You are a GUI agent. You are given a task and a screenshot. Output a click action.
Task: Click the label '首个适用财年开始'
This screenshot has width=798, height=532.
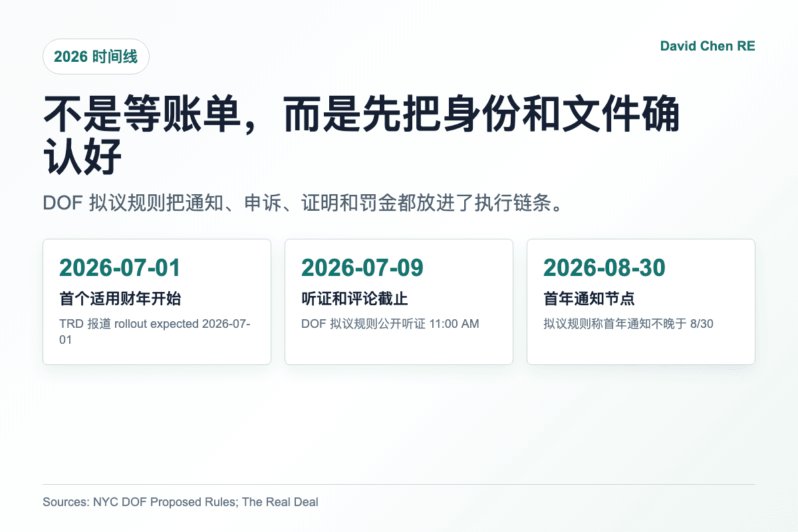(x=120, y=299)
